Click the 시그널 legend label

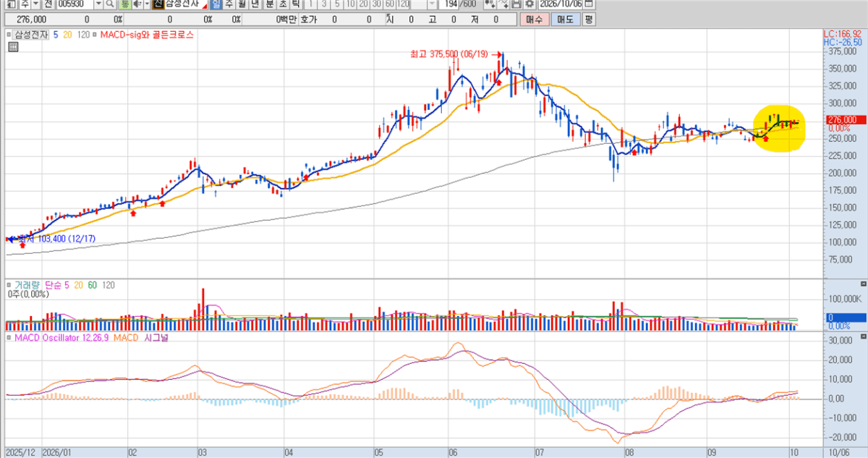156,337
